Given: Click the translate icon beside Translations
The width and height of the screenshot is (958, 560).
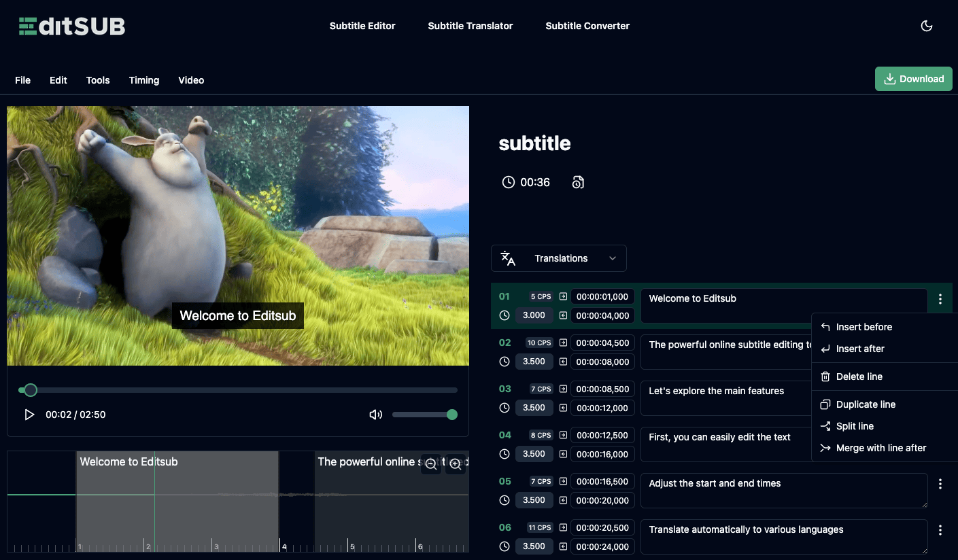Looking at the screenshot, I should pyautogui.click(x=507, y=258).
